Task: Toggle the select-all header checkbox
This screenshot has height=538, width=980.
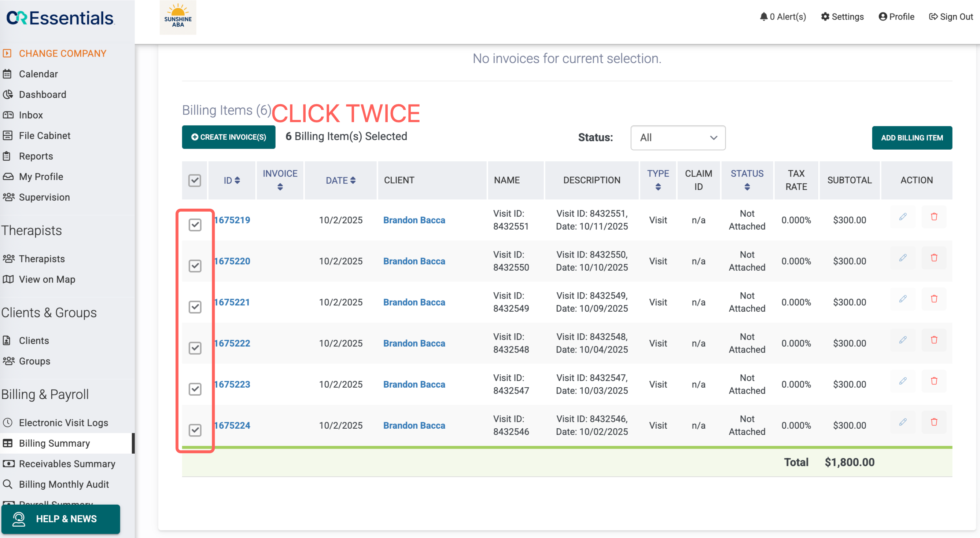Action: point(194,180)
